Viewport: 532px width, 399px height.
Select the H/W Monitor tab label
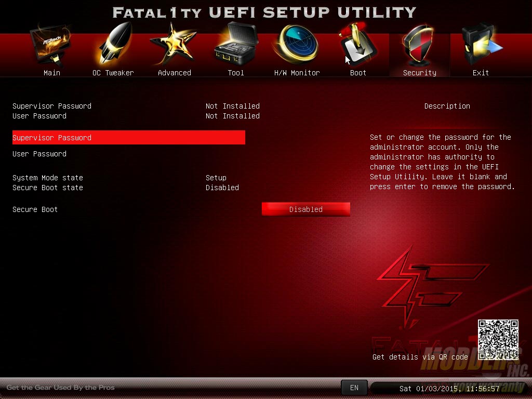297,73
